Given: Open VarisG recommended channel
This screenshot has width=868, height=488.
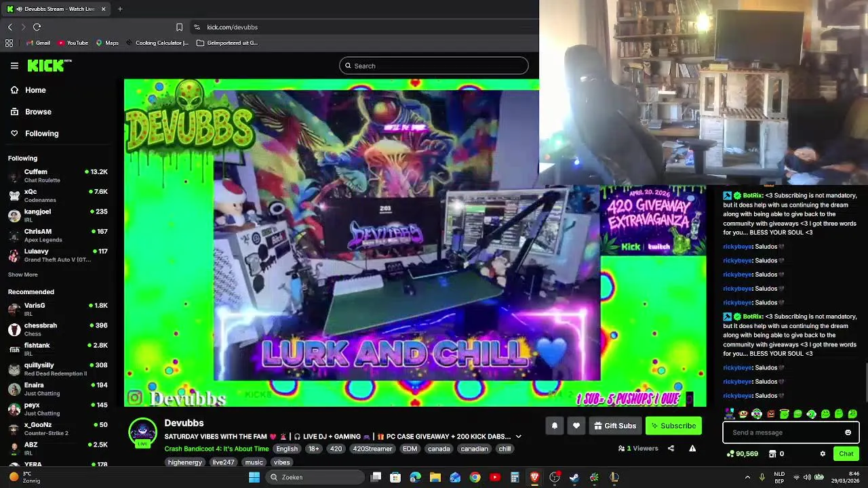Looking at the screenshot, I should tap(58, 309).
